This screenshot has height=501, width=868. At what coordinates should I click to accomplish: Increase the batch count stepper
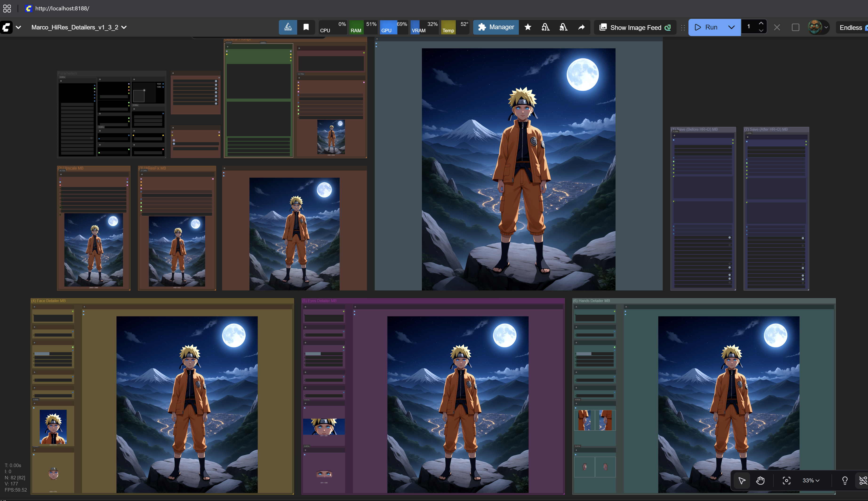pos(761,23)
